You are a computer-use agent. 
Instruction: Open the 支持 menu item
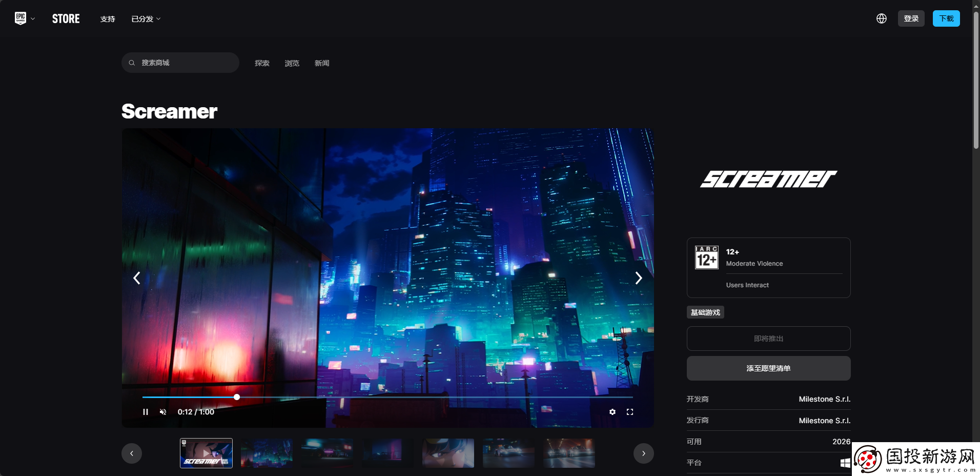[x=108, y=19]
